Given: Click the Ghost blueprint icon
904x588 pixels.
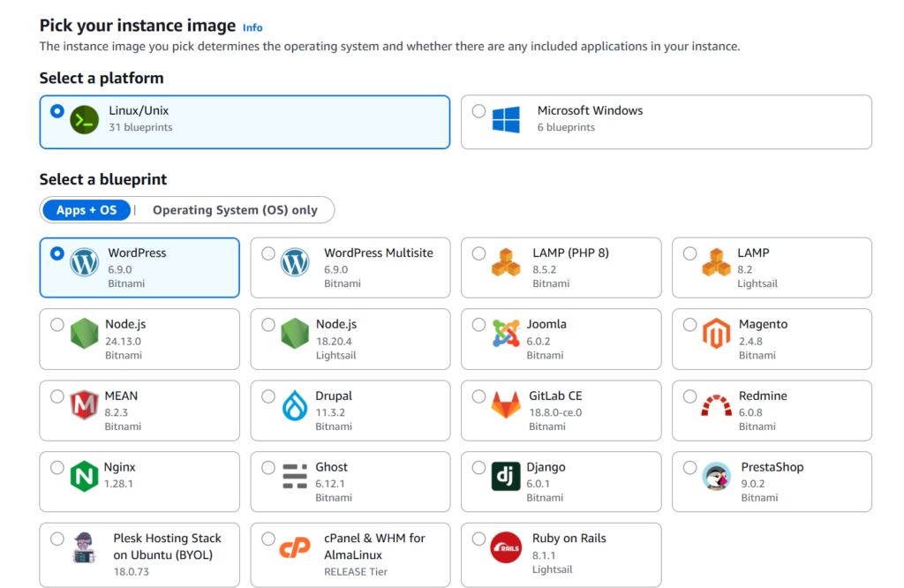Looking at the screenshot, I should pos(293,476).
